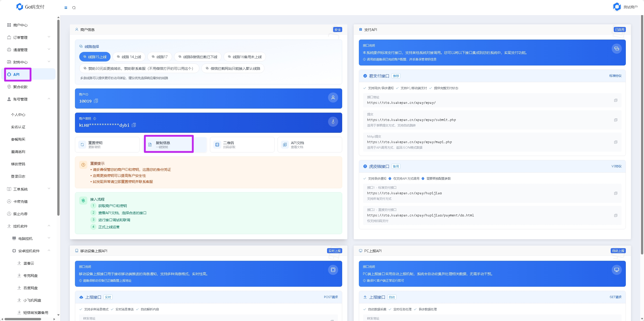Click key icon in 商户密钥 card
The width and height of the screenshot is (644, 321).
coord(333,122)
